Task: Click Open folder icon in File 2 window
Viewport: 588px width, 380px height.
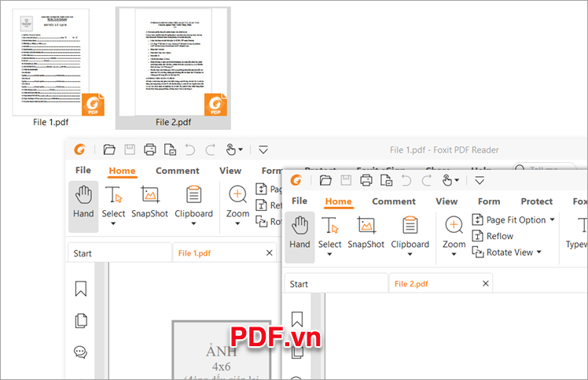Action: [325, 180]
